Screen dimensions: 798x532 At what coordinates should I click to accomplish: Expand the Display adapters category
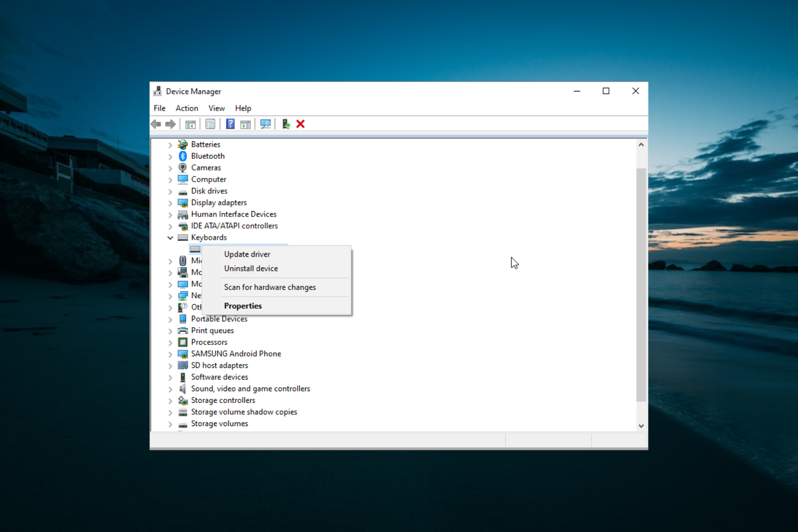[170, 203]
